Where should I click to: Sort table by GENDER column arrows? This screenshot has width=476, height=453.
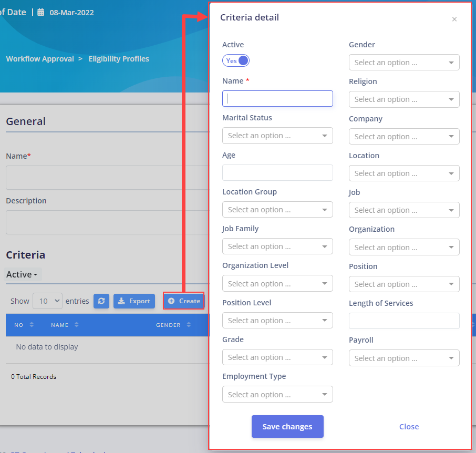pos(189,325)
